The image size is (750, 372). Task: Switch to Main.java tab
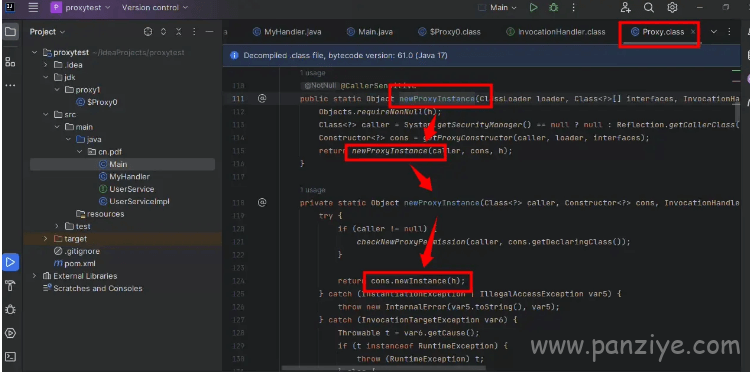pyautogui.click(x=369, y=32)
